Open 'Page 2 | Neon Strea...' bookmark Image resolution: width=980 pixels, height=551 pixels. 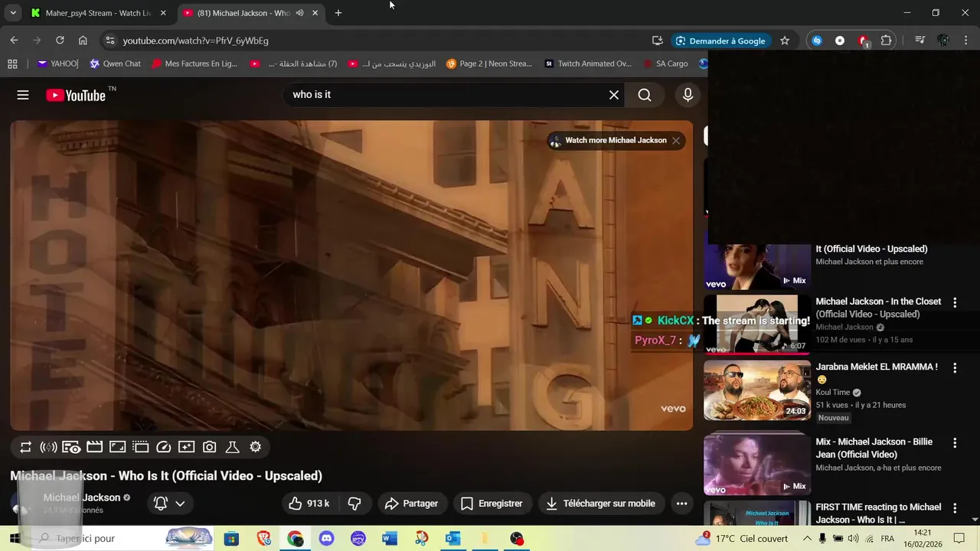click(489, 64)
